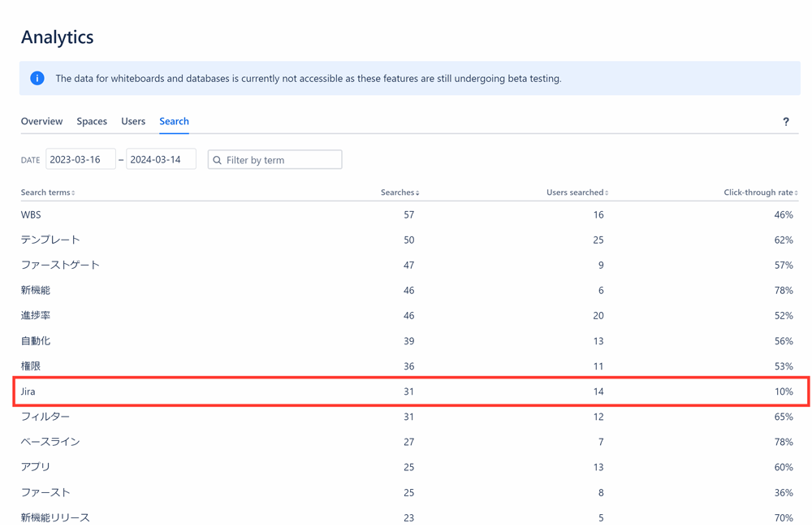Switch to the Overview tab
The height and width of the screenshot is (532, 812).
(41, 121)
